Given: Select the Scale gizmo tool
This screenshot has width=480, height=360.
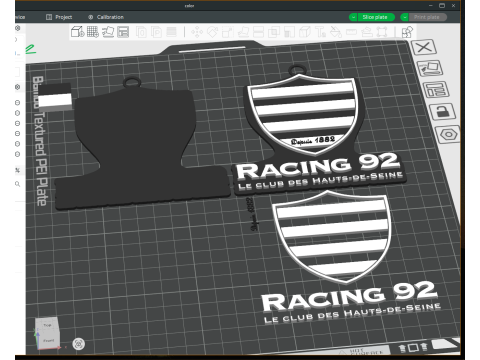Looking at the screenshot, I should point(228,32).
